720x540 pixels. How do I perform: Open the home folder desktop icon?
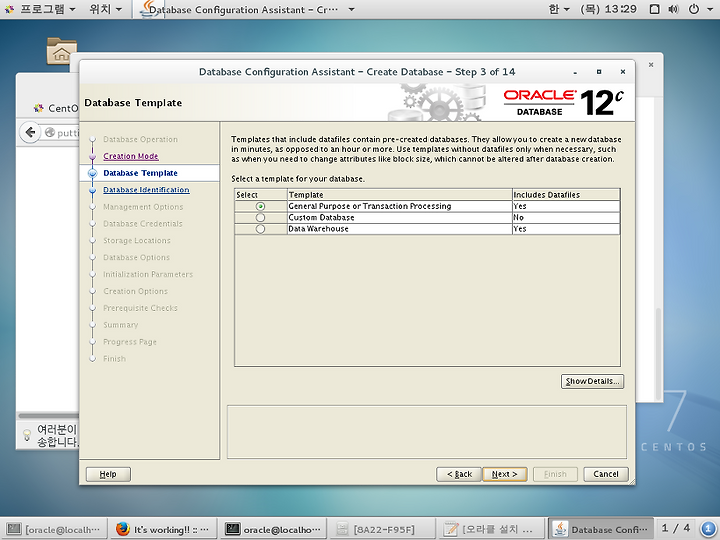coord(62,51)
